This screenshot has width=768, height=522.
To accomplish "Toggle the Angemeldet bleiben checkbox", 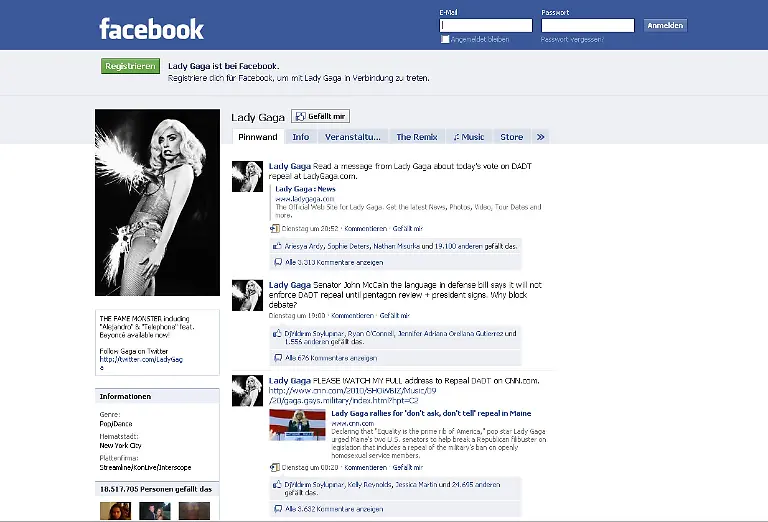I will pos(445,39).
